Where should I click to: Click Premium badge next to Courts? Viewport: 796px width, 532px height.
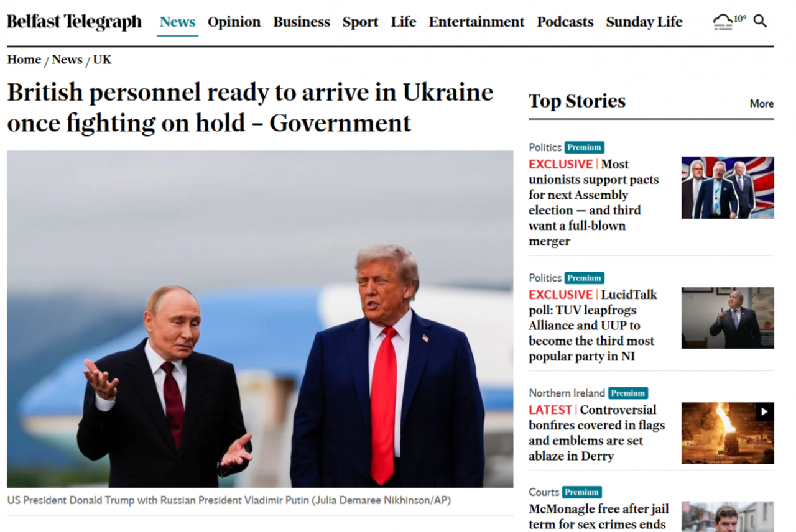(581, 492)
